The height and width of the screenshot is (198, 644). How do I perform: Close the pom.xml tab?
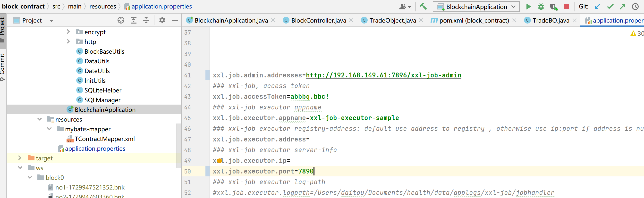(514, 20)
